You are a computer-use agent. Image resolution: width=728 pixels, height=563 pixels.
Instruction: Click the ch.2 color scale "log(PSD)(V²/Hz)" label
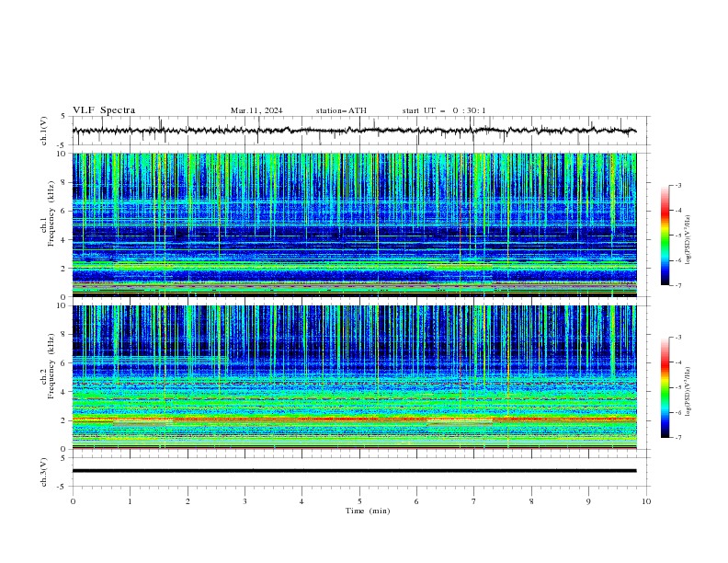click(688, 392)
